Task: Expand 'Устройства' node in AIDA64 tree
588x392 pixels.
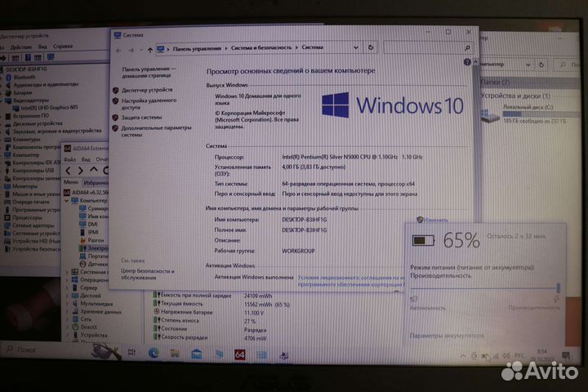Action: (x=67, y=336)
